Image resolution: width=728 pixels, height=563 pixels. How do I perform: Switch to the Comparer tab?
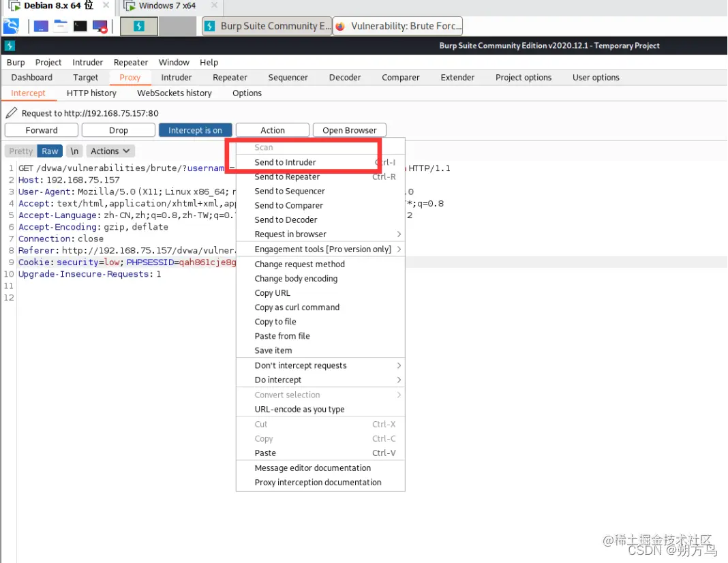coord(400,78)
